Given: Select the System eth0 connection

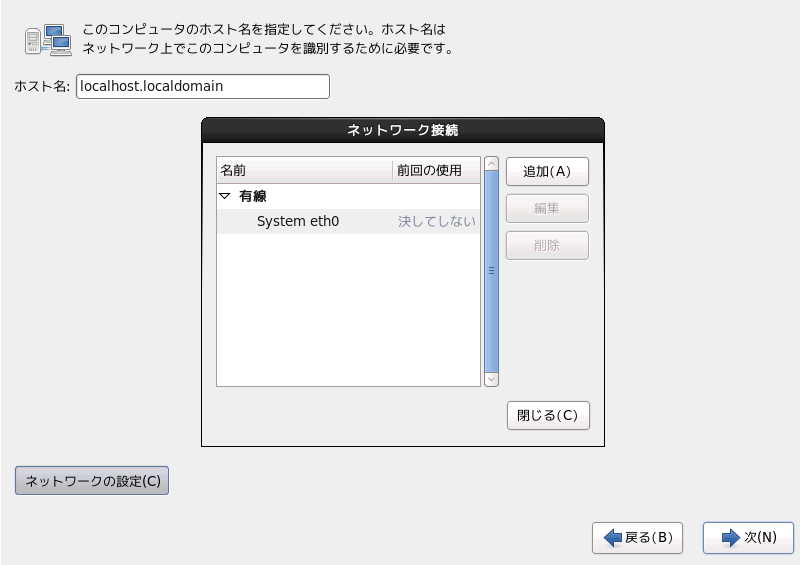Looking at the screenshot, I should pos(298,221).
